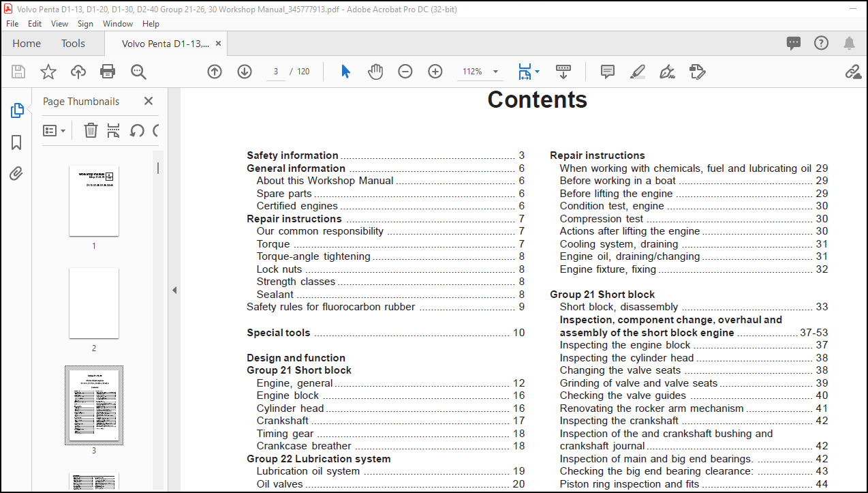Viewport: 868px width, 493px height.
Task: Open the thumbnails options dropdown menu
Action: pos(55,130)
